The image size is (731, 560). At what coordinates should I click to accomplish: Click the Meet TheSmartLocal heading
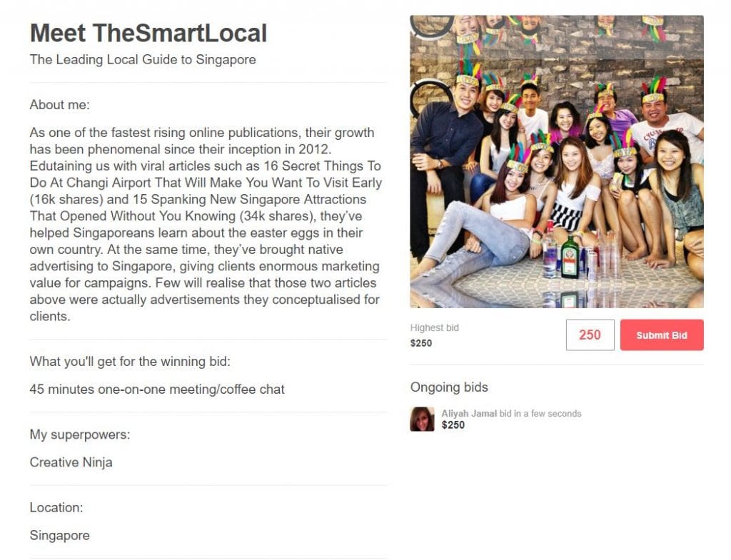click(148, 33)
